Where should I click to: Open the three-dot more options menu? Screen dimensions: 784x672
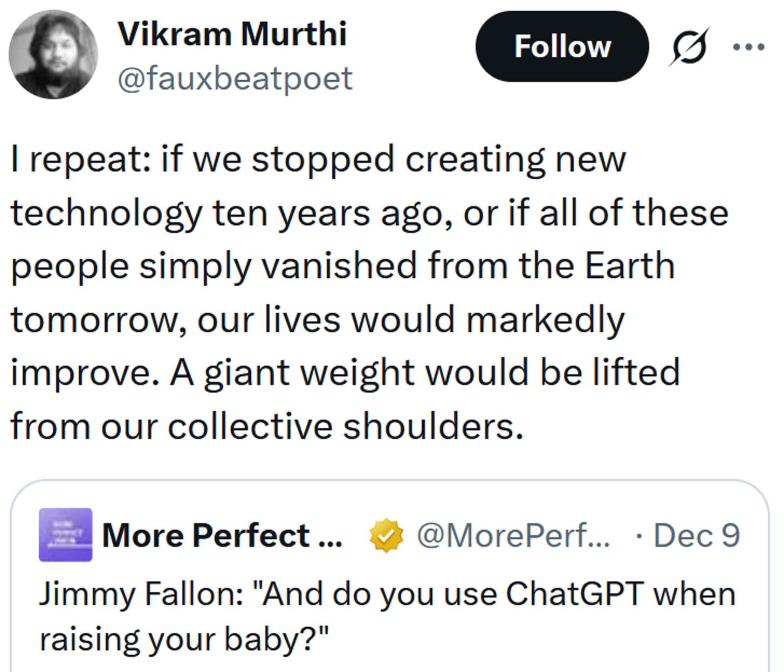pos(748,47)
